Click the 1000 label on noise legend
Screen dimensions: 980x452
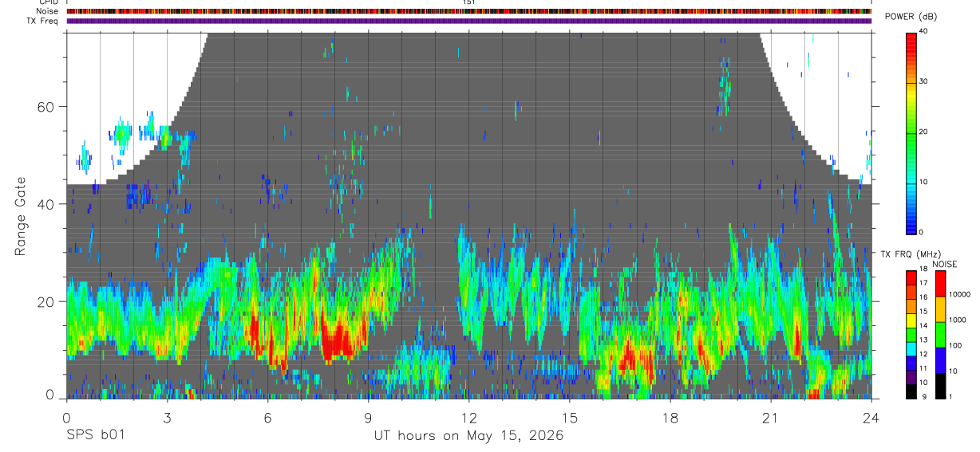pos(957,320)
